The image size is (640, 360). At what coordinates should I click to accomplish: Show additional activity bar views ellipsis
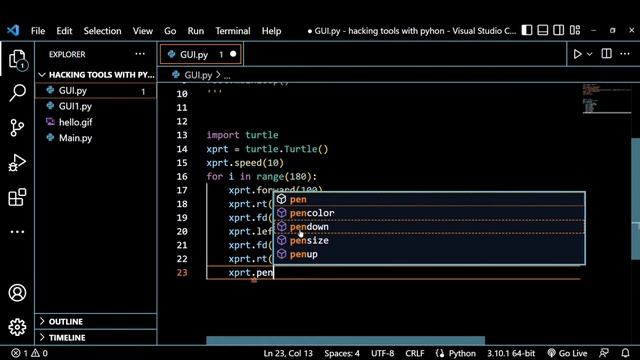click(x=17, y=231)
